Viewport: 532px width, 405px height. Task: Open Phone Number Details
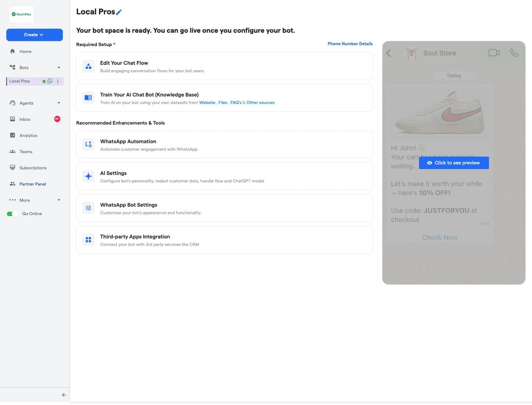click(350, 44)
